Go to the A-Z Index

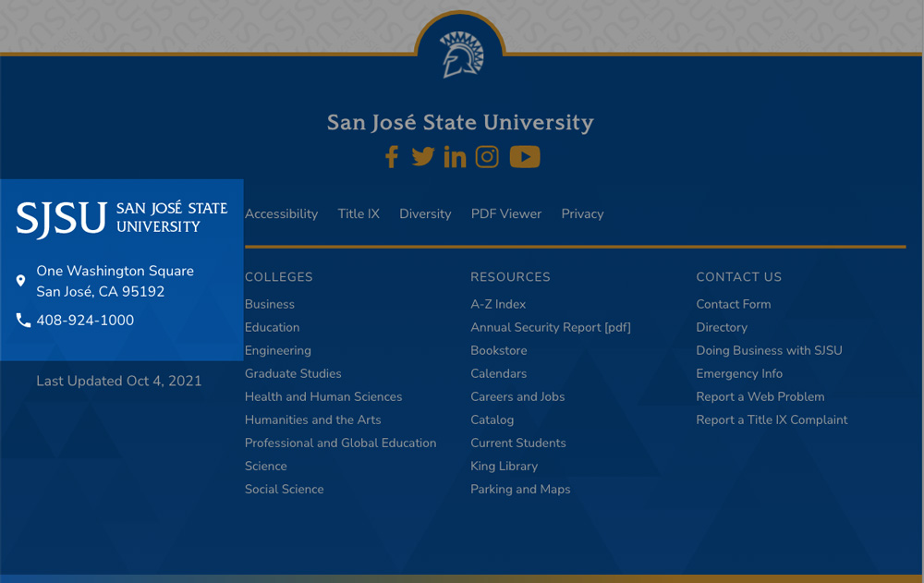497,304
